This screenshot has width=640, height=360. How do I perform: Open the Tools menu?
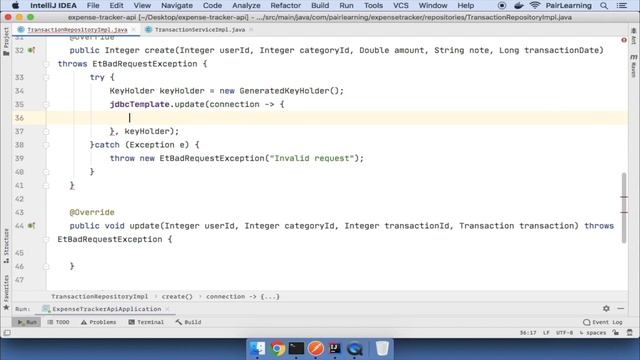(373, 6)
